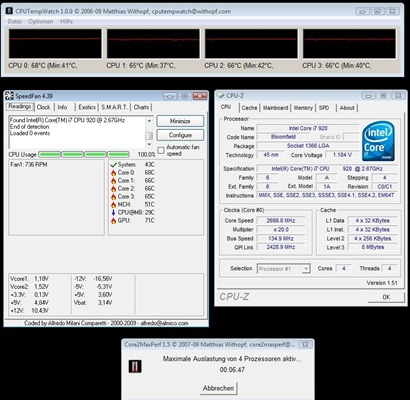Click the flame icon beside MCH
410x400 pixels.
pyautogui.click(x=113, y=205)
